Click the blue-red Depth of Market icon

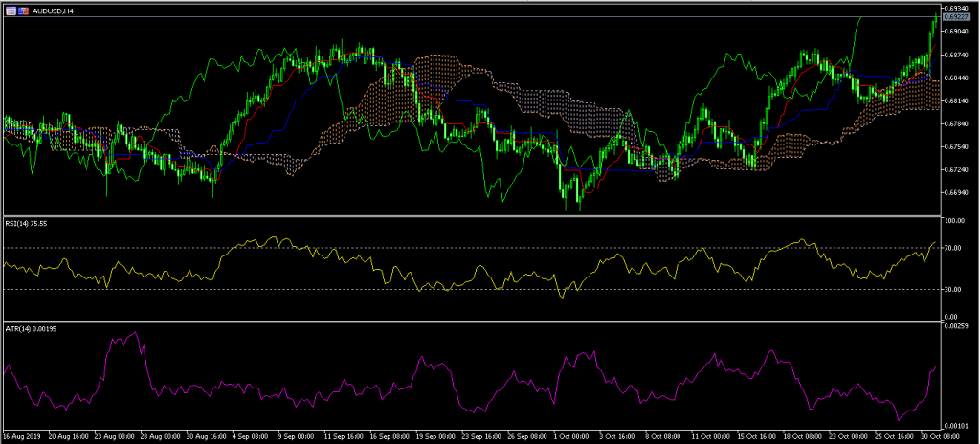pos(23,11)
